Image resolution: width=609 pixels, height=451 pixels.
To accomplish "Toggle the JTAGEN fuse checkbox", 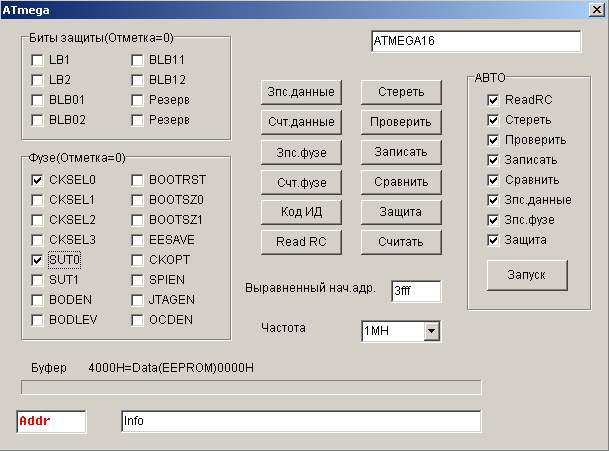I will click(137, 300).
